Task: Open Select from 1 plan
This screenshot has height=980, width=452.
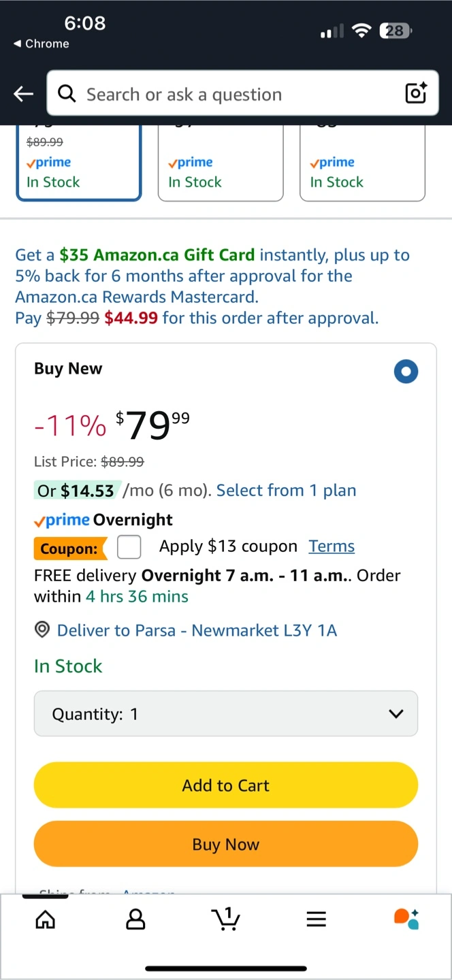Action: coord(287,490)
